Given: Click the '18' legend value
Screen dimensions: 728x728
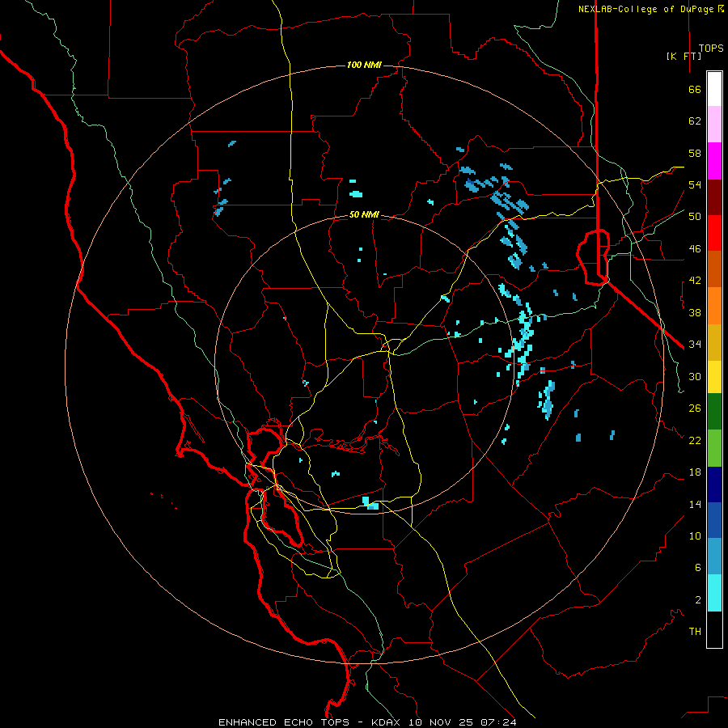Looking at the screenshot, I should (x=695, y=472).
